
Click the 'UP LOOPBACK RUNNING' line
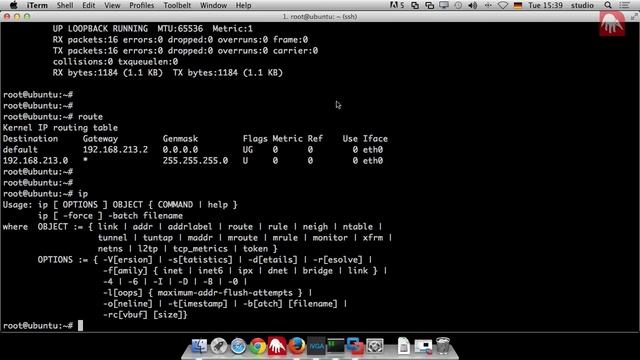tap(152, 29)
